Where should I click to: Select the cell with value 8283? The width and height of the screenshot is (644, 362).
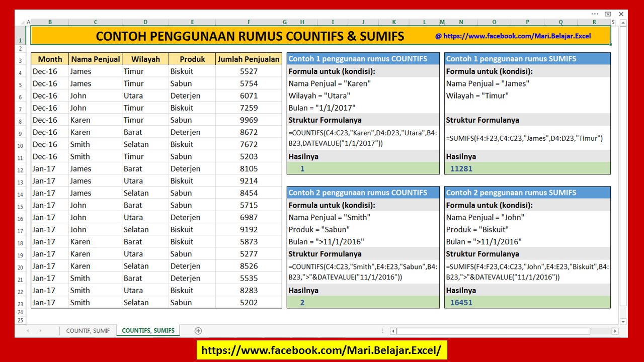249,290
